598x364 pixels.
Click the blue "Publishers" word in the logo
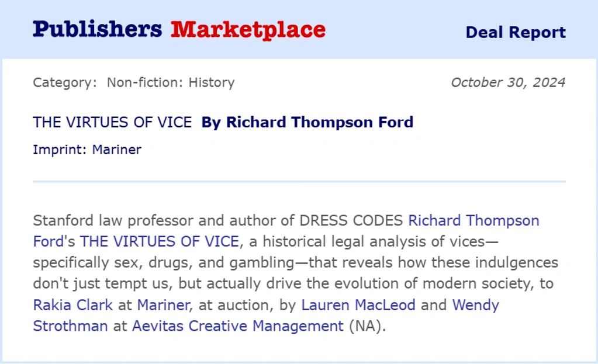(97, 29)
